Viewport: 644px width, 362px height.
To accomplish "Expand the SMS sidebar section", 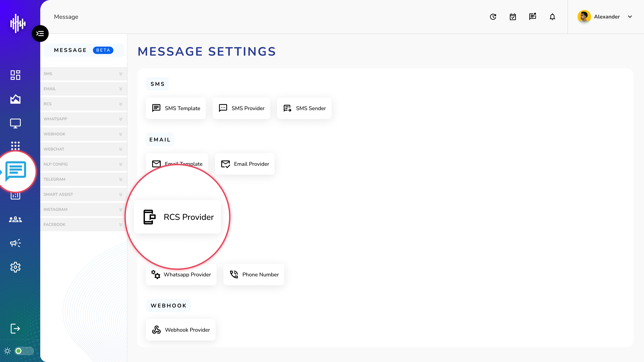I will (84, 74).
